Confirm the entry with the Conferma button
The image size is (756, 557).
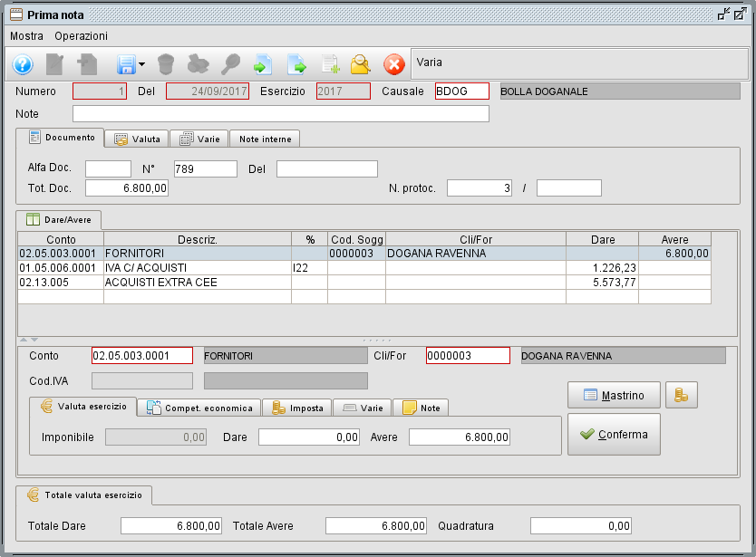614,434
